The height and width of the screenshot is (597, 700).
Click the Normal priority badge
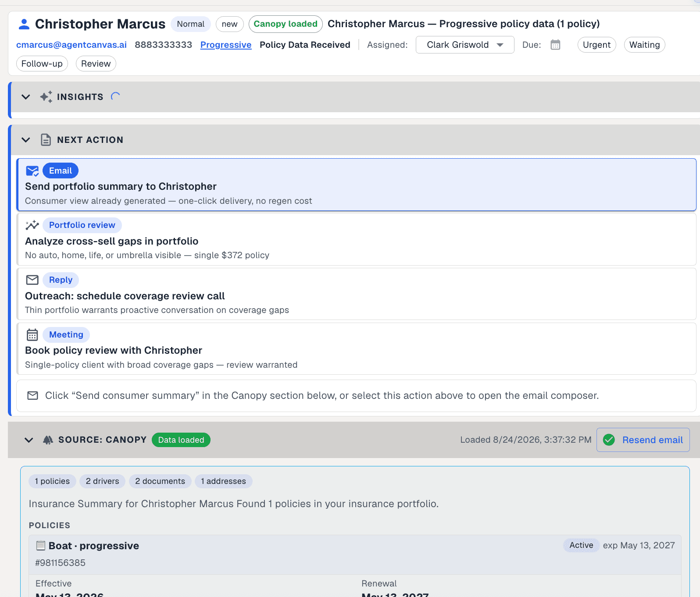pos(191,24)
